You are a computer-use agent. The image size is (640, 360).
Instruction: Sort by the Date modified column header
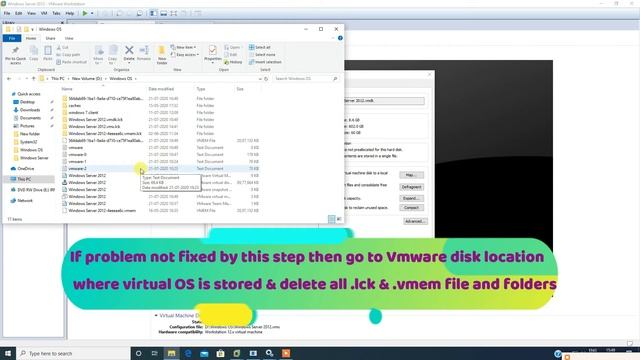pyautogui.click(x=161, y=89)
